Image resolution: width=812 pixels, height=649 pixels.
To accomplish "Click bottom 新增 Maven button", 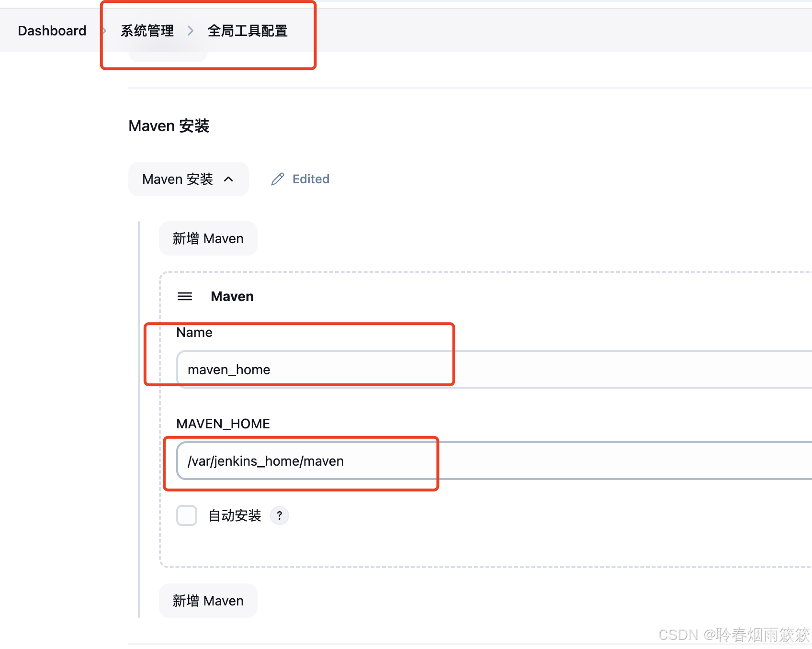I will click(x=208, y=601).
